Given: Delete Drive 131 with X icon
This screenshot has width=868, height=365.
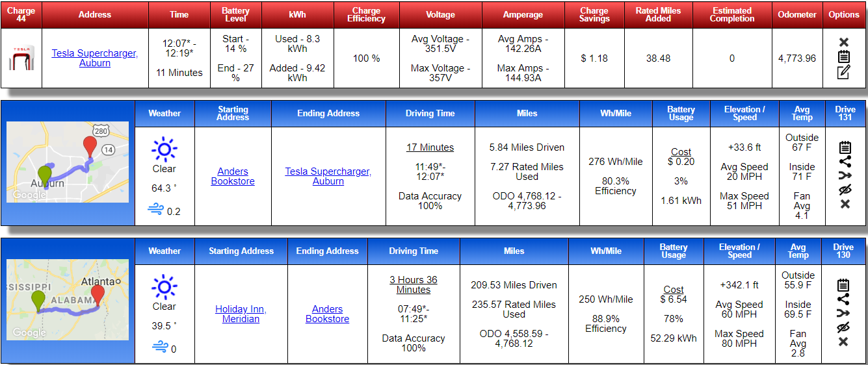Looking at the screenshot, I should click(x=845, y=204).
